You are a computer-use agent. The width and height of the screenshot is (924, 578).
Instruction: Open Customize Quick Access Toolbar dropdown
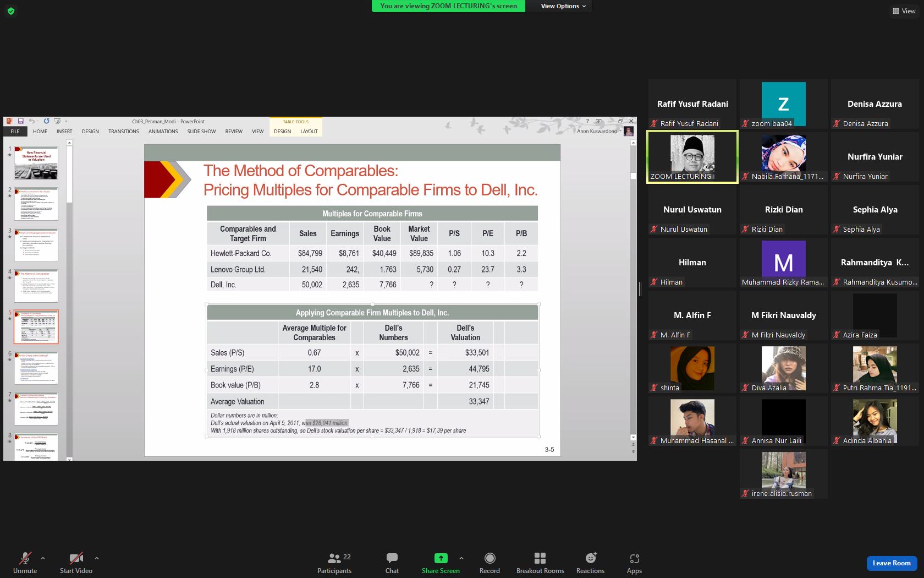click(66, 121)
